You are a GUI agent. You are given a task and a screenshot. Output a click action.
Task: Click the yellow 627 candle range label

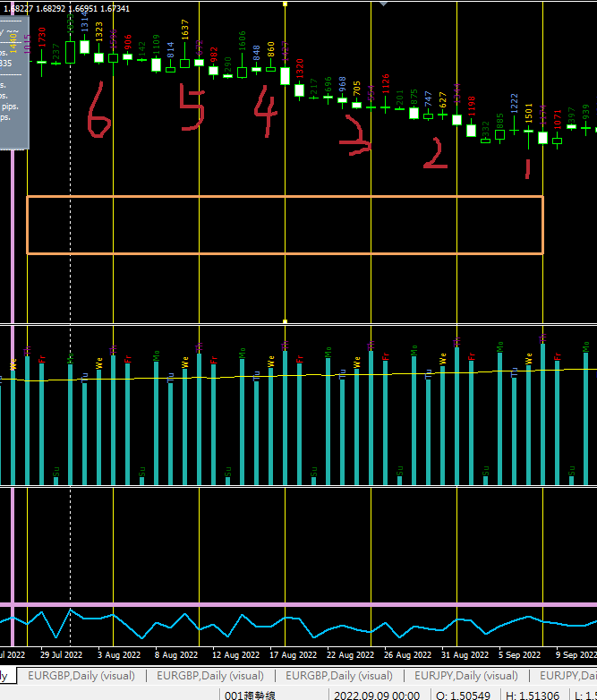(x=442, y=100)
